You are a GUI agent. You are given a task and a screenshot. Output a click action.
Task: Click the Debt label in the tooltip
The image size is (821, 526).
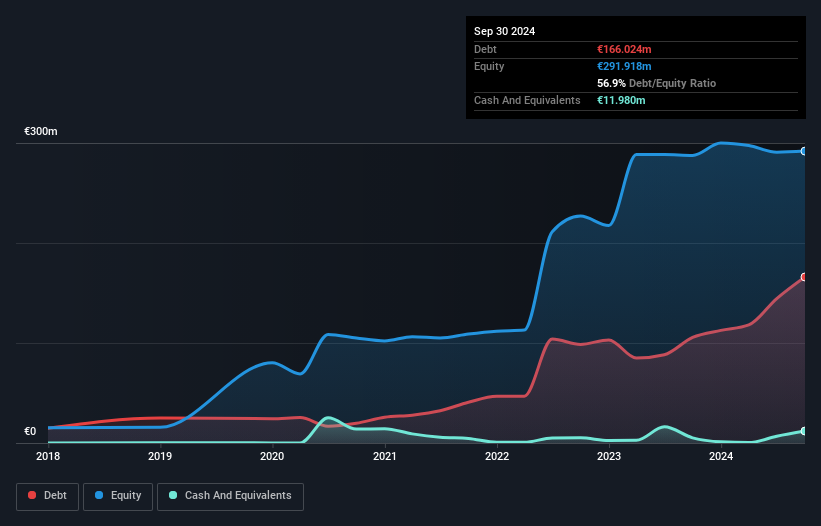click(485, 49)
